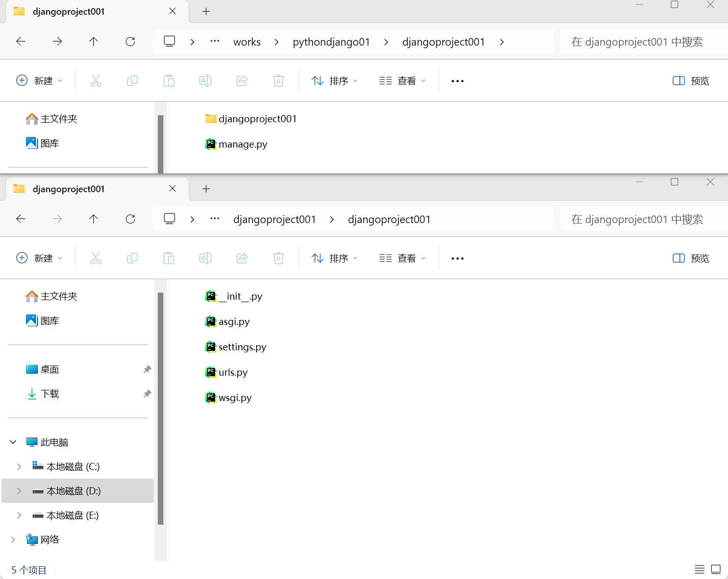Click Cut icon in lower window toolbar

96,258
